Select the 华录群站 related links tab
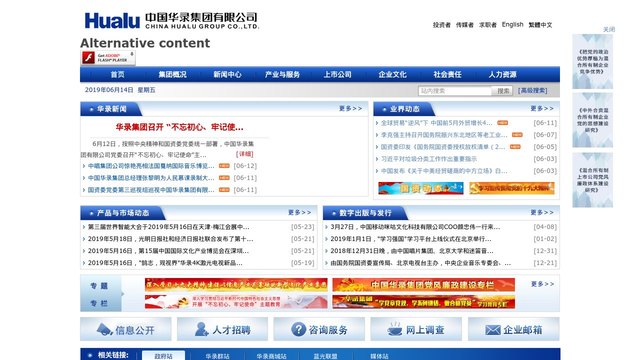The width and height of the screenshot is (640, 360). (217, 356)
